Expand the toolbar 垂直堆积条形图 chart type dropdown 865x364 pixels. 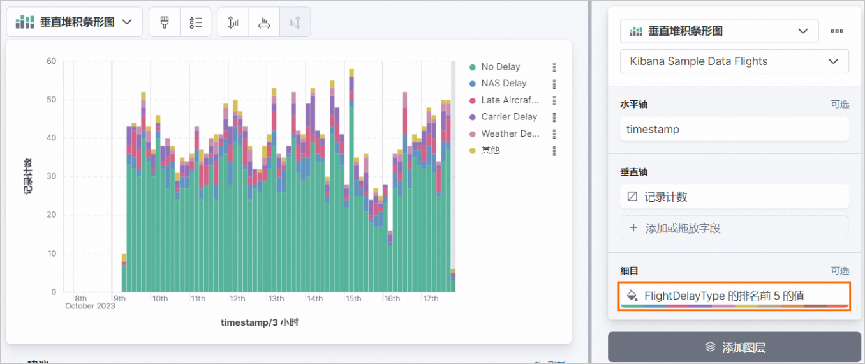(x=74, y=22)
